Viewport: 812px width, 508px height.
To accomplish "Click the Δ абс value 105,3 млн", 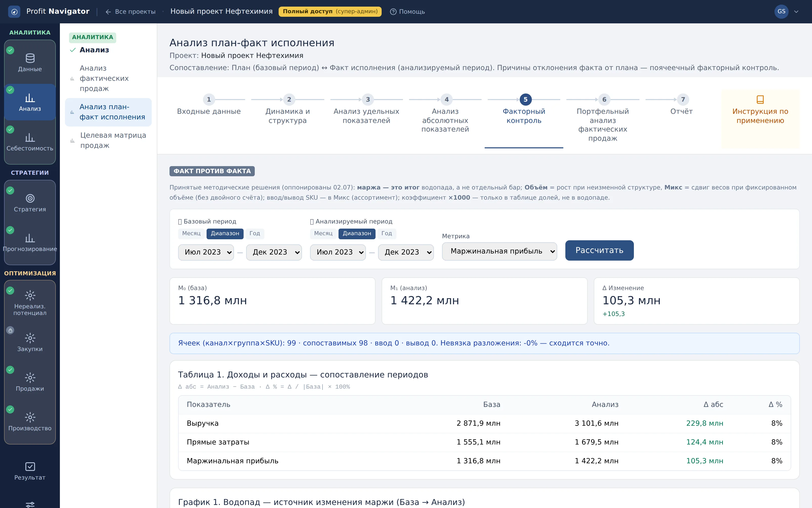I will point(705,461).
